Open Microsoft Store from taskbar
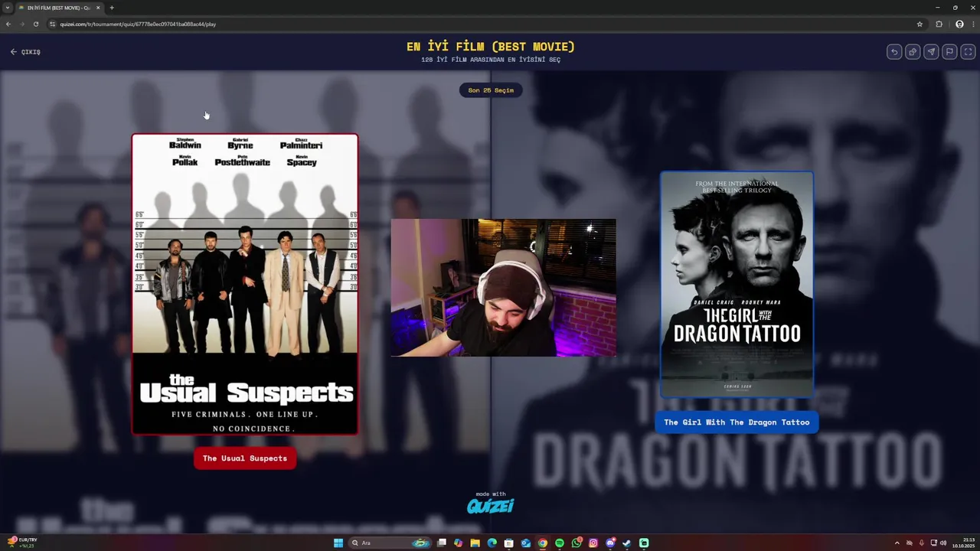Image resolution: width=980 pixels, height=551 pixels. [x=508, y=543]
